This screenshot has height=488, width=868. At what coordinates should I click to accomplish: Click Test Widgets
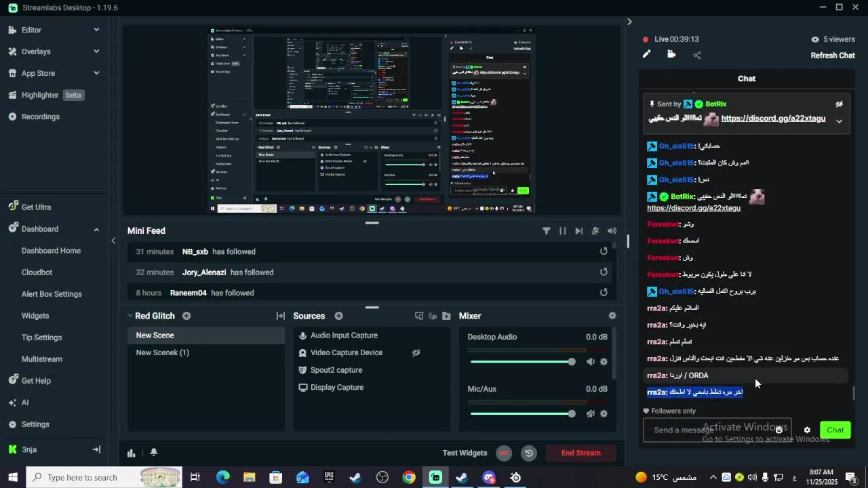pos(465,453)
